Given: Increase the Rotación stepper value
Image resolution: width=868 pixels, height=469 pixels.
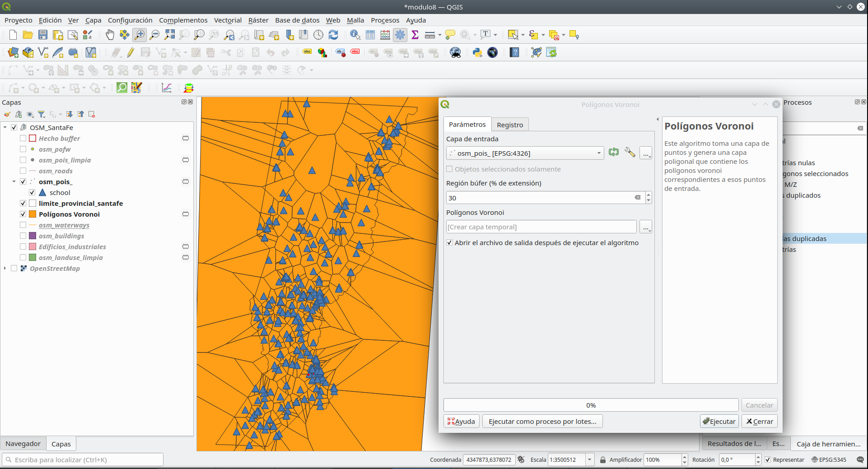Looking at the screenshot, I should (x=758, y=457).
